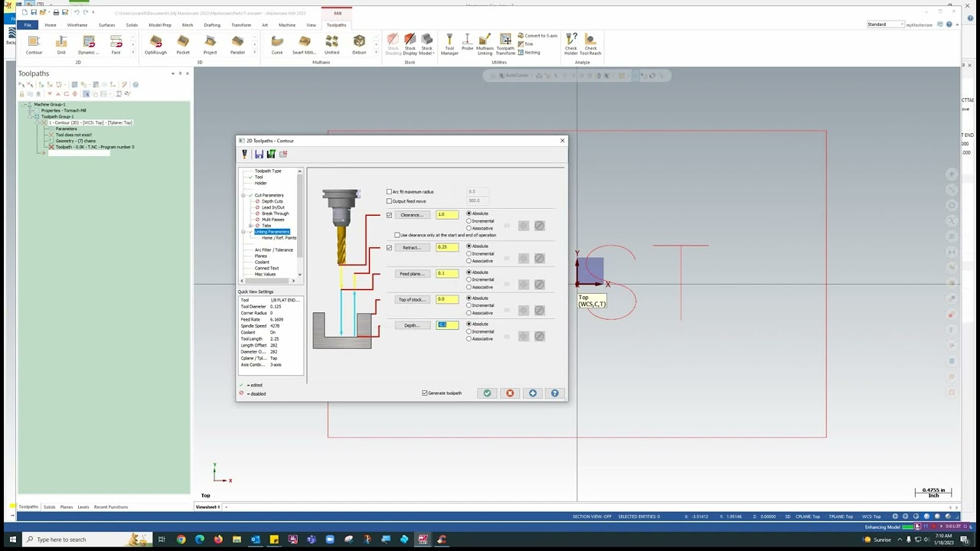Select Incremental for Feed plane
Viewport: 980px width, 551px height.
pyautogui.click(x=469, y=279)
